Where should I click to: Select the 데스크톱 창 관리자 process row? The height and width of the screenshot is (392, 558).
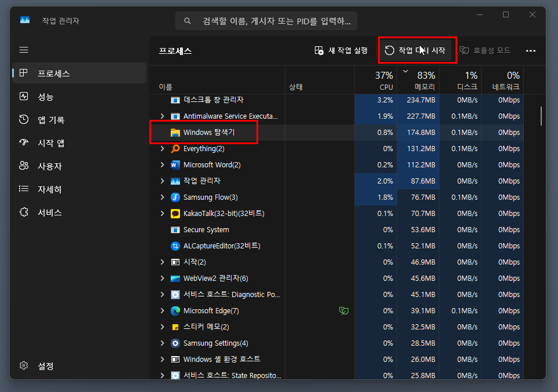(x=337, y=100)
